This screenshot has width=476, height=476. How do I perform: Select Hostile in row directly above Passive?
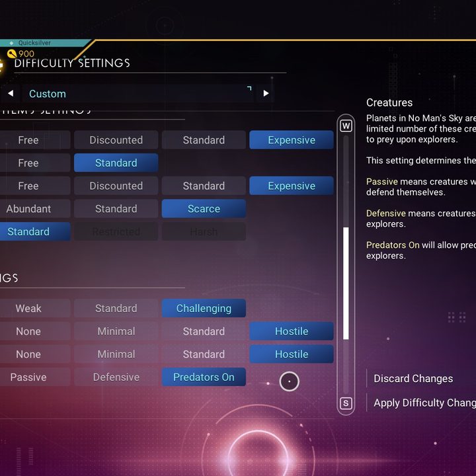(x=292, y=354)
